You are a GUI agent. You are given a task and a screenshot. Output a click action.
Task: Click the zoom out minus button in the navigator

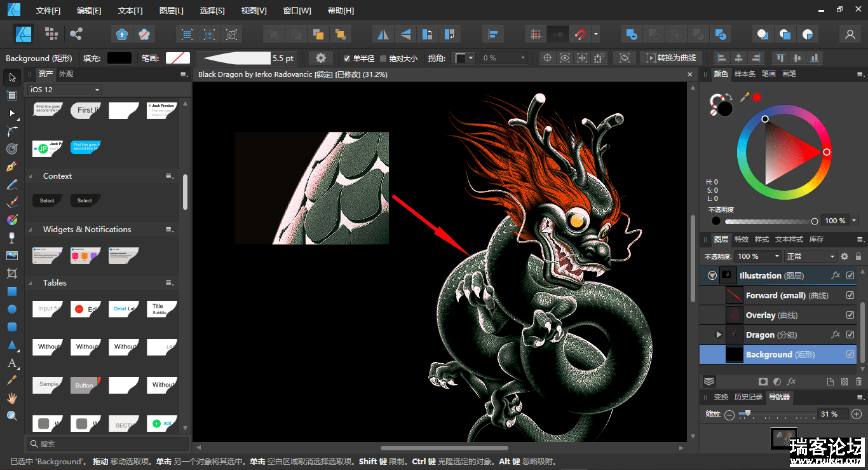tap(729, 414)
